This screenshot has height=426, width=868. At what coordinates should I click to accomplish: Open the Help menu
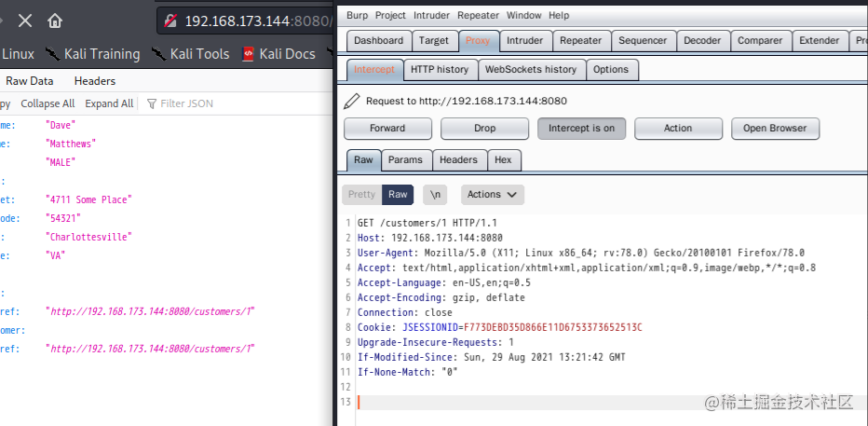pyautogui.click(x=559, y=16)
